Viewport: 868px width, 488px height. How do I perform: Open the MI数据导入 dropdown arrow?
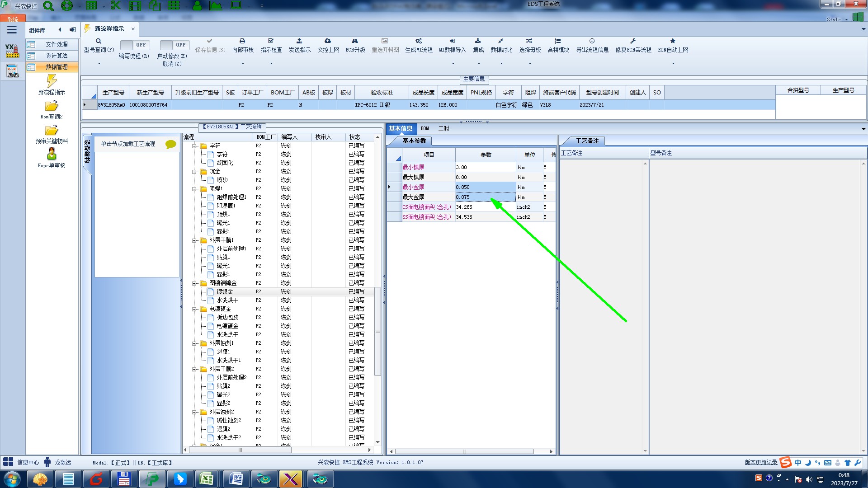click(x=453, y=64)
